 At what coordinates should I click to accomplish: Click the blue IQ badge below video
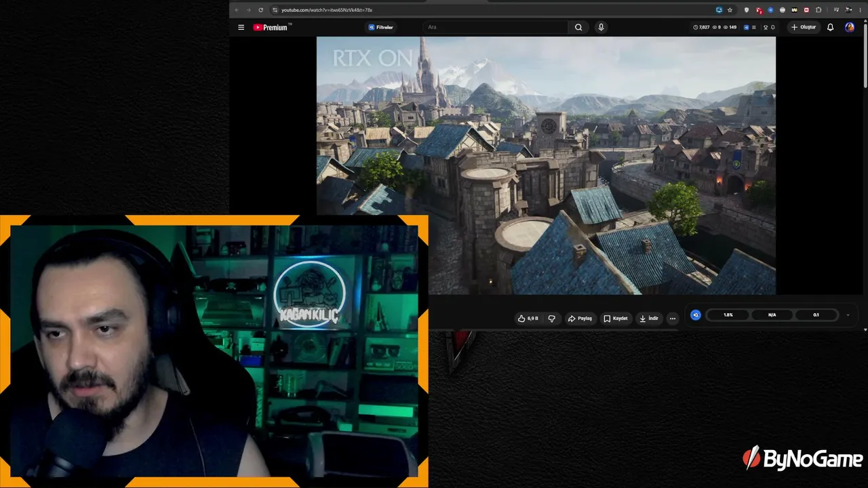coord(695,314)
